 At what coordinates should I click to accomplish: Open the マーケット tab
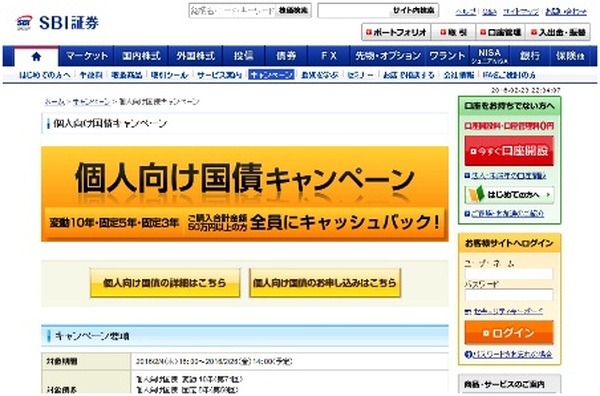coord(87,56)
